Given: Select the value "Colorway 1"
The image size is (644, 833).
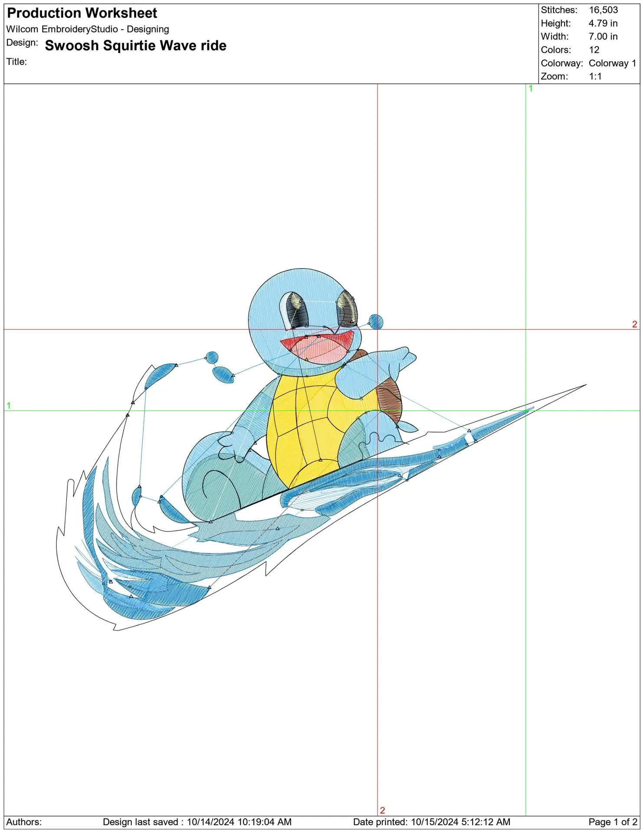Looking at the screenshot, I should 612,63.
